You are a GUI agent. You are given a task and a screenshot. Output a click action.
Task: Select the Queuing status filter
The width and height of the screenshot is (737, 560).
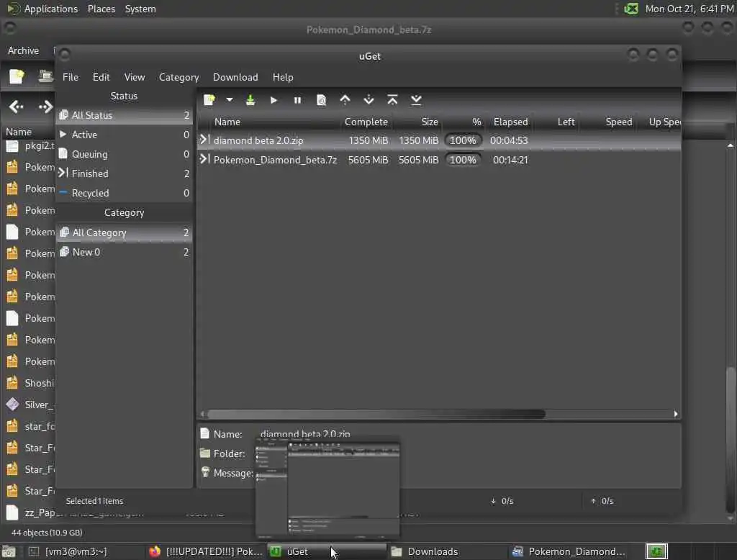tap(124, 154)
